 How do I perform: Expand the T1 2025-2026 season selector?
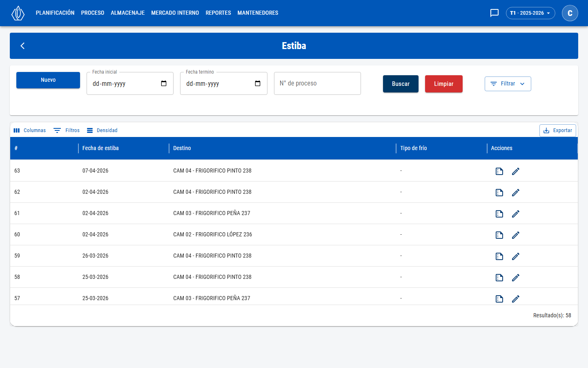[530, 13]
